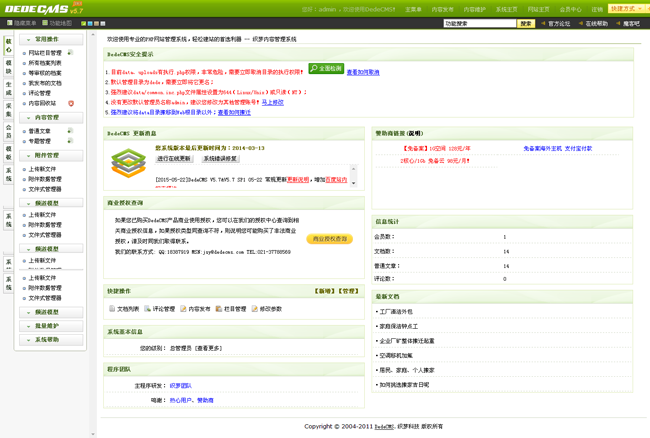Collapse the 内容管理 sidebar section
The width and height of the screenshot is (650, 438).
50,118
